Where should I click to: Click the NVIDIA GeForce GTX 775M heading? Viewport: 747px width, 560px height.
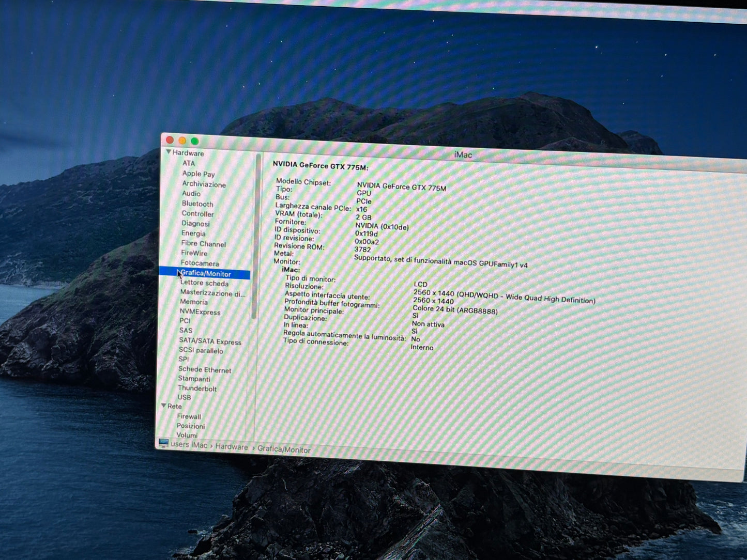[x=320, y=166]
